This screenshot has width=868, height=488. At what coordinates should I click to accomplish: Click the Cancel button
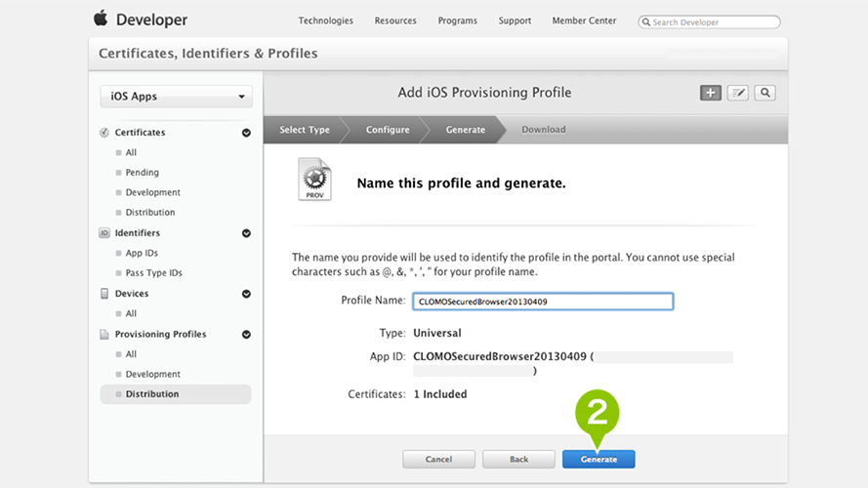click(x=438, y=460)
